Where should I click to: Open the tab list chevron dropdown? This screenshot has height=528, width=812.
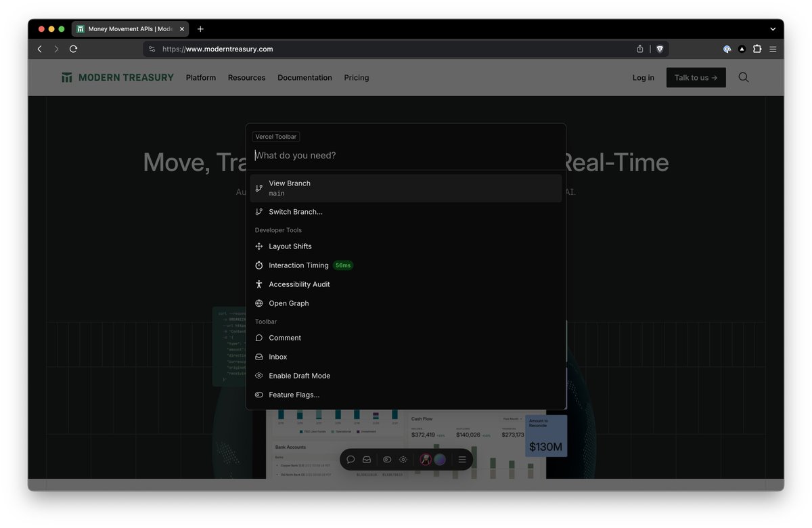773,29
